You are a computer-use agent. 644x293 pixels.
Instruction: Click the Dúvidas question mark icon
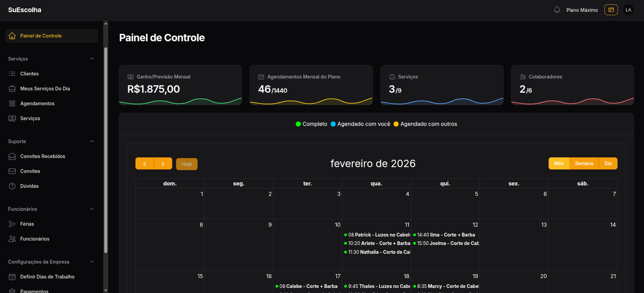pos(12,186)
